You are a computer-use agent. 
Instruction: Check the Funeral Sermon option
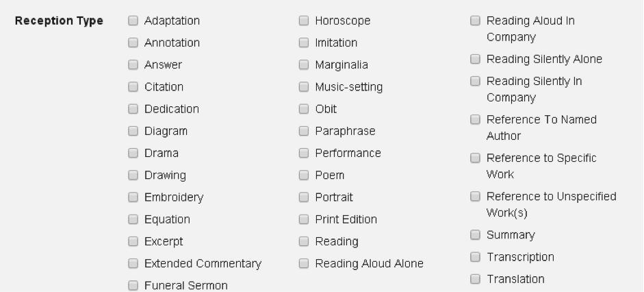[x=133, y=286]
